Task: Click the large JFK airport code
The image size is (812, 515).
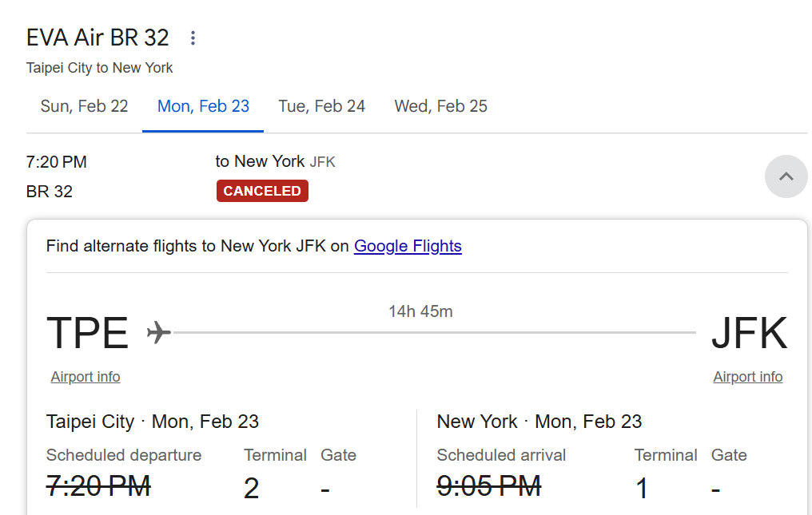Action: [749, 333]
